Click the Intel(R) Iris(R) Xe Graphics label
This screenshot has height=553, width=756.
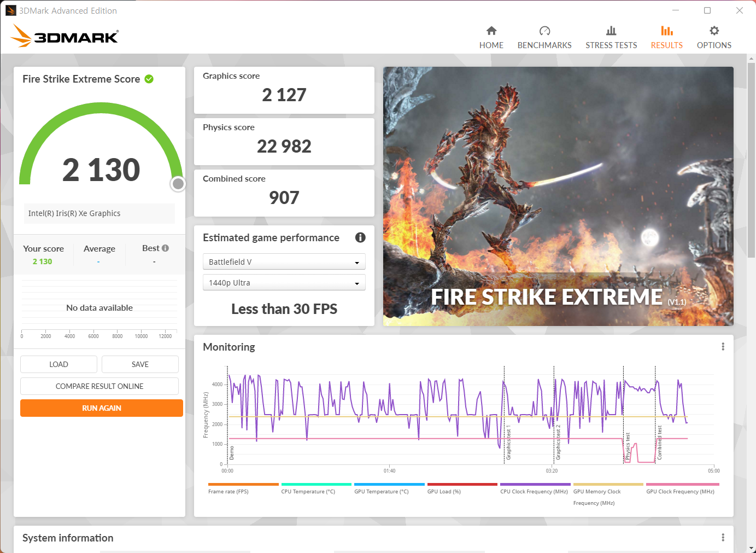click(x=74, y=213)
